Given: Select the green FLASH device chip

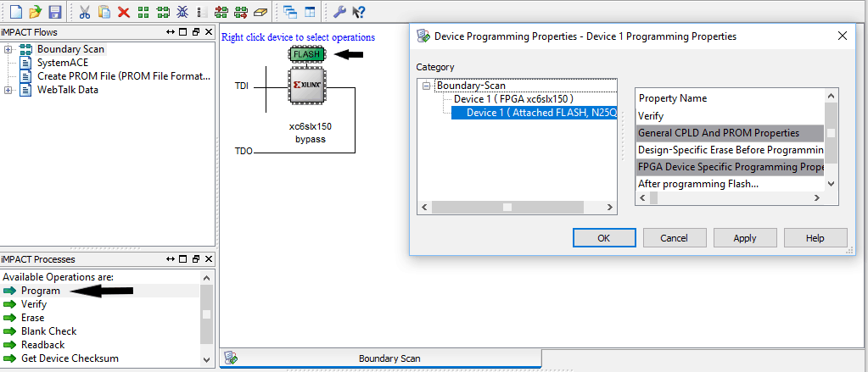Looking at the screenshot, I should (x=307, y=54).
